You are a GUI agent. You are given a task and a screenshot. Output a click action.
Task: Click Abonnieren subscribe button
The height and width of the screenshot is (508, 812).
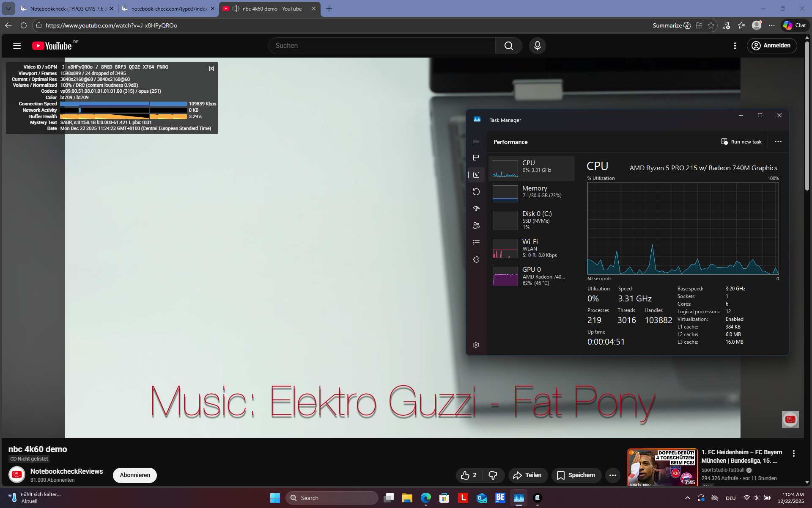[x=134, y=475]
